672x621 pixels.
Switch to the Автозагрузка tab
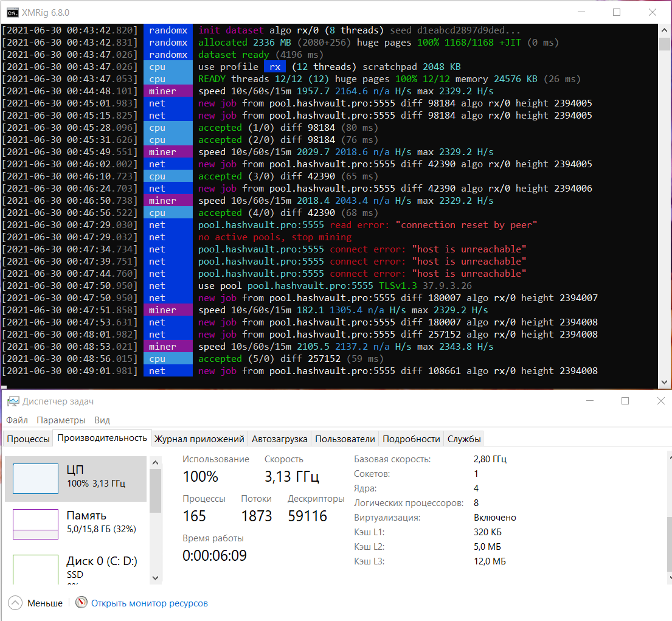(279, 439)
